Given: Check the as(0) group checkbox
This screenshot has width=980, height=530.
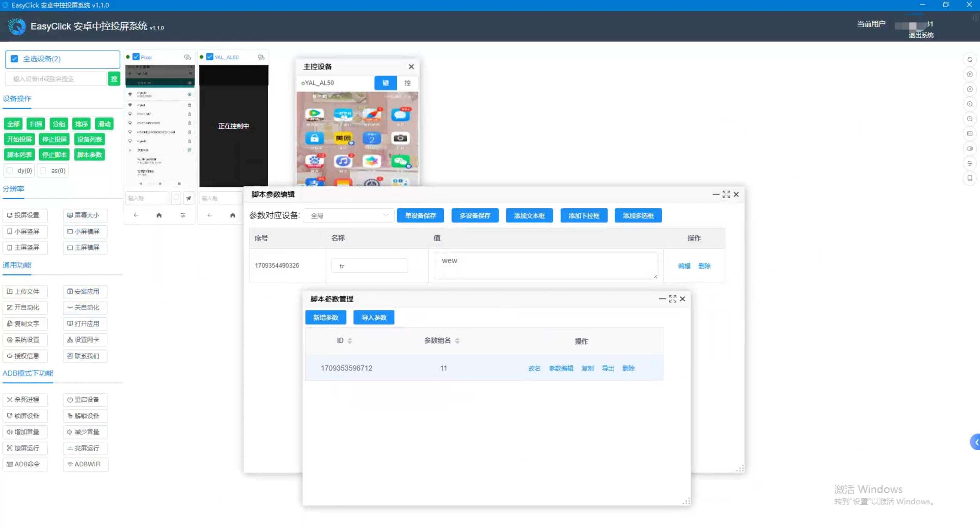Looking at the screenshot, I should pyautogui.click(x=43, y=170).
